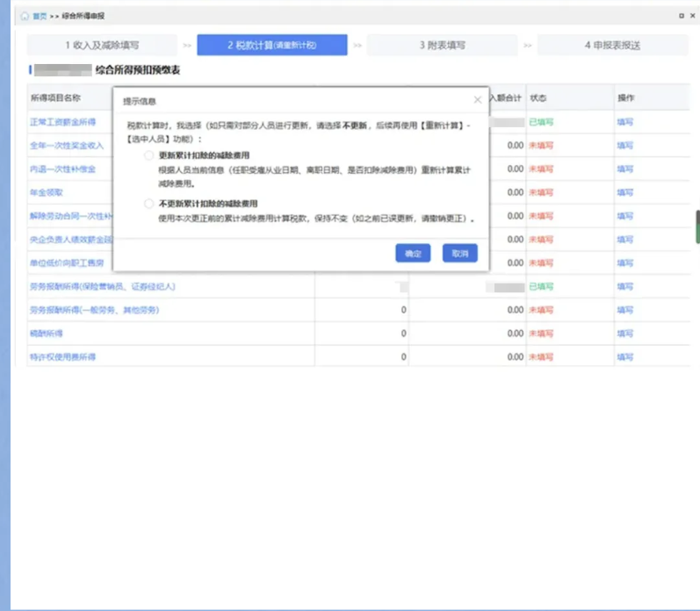Click the window maximize icon at top right
The image size is (700, 611).
click(682, 16)
